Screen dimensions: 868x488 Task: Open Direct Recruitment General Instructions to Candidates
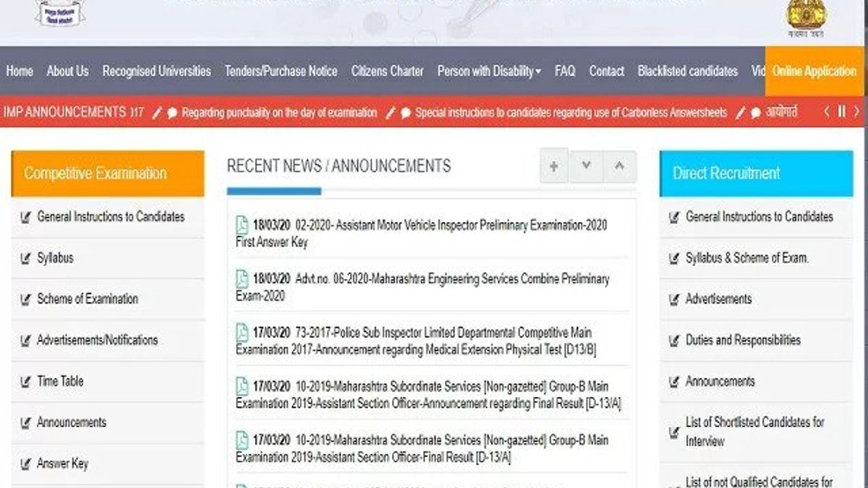(759, 216)
